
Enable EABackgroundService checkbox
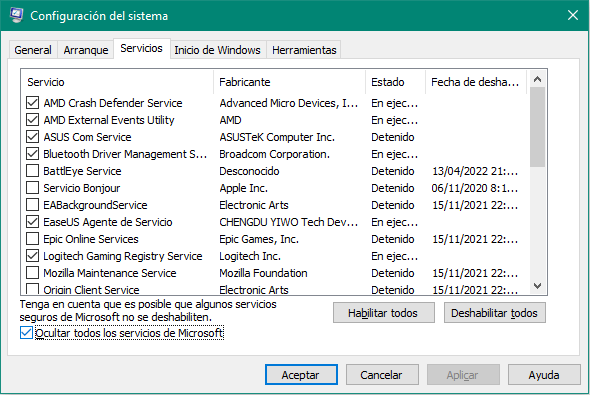pyautogui.click(x=32, y=205)
